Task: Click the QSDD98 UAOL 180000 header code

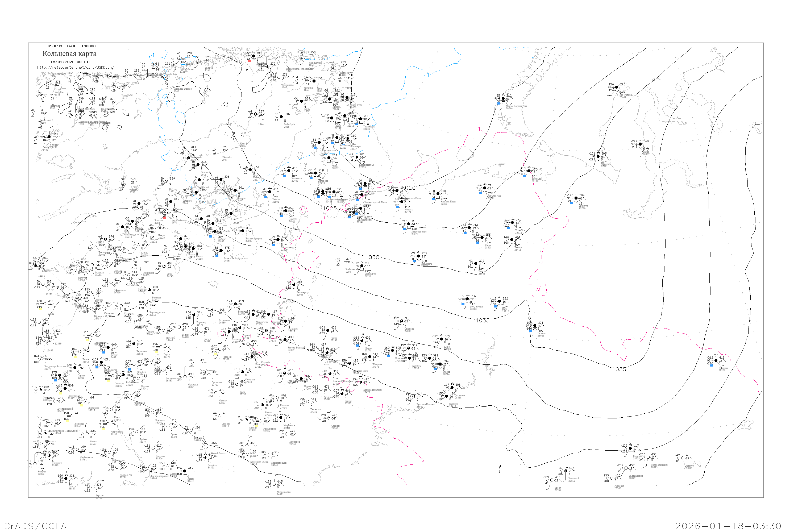Action: coord(72,46)
